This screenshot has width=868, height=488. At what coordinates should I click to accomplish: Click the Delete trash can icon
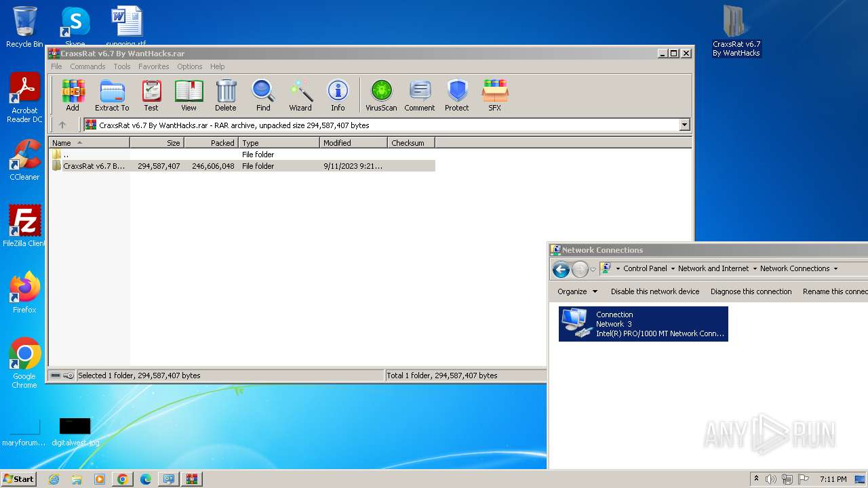pyautogui.click(x=226, y=95)
